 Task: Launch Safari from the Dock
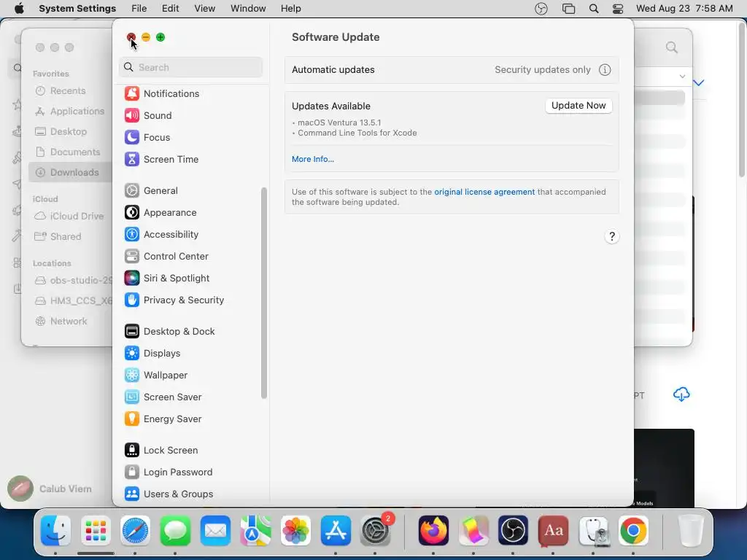pos(135,531)
